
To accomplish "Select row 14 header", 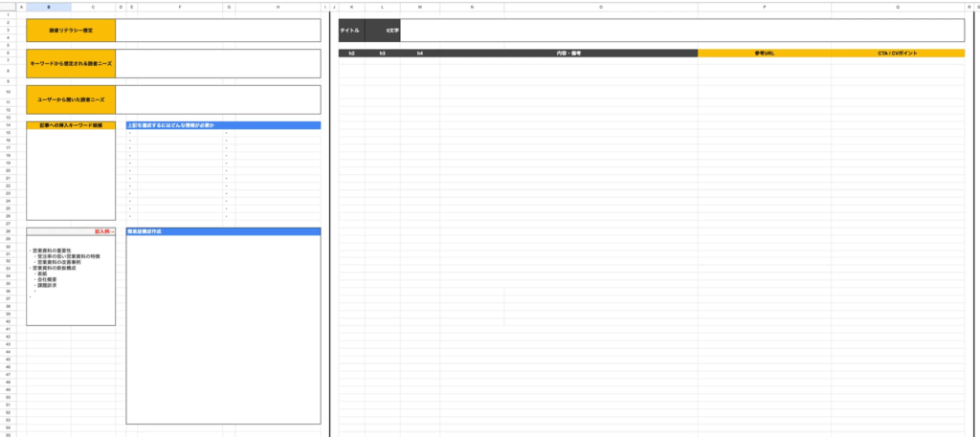I will pyautogui.click(x=9, y=125).
